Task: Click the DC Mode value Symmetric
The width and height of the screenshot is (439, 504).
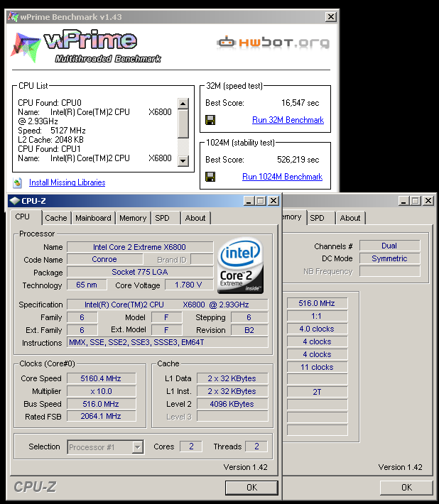Action: [x=389, y=258]
